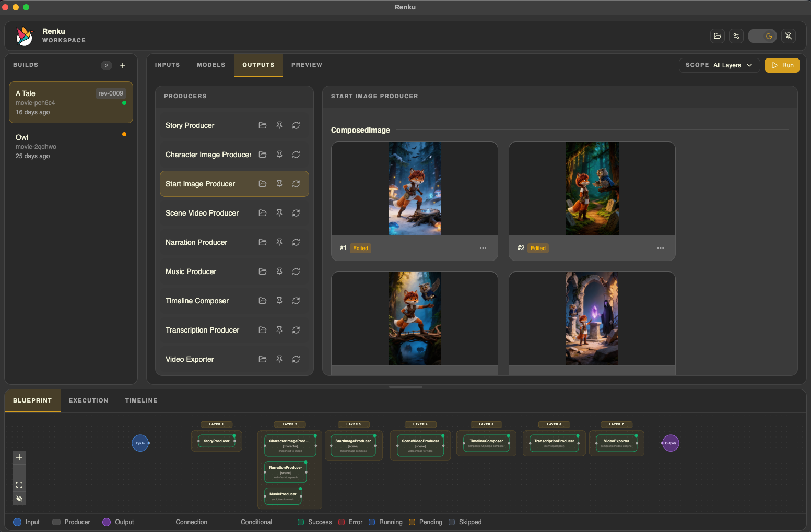The width and height of the screenshot is (811, 532).
Task: Refresh the Story Producer
Action: (296, 125)
